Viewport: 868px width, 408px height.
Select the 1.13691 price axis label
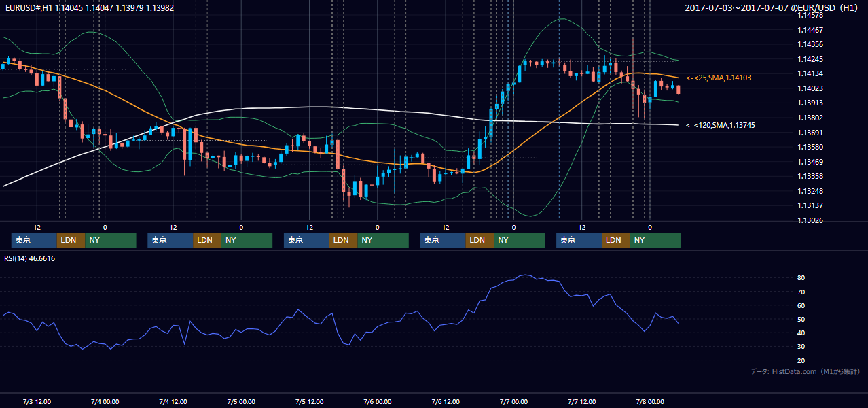coord(810,133)
